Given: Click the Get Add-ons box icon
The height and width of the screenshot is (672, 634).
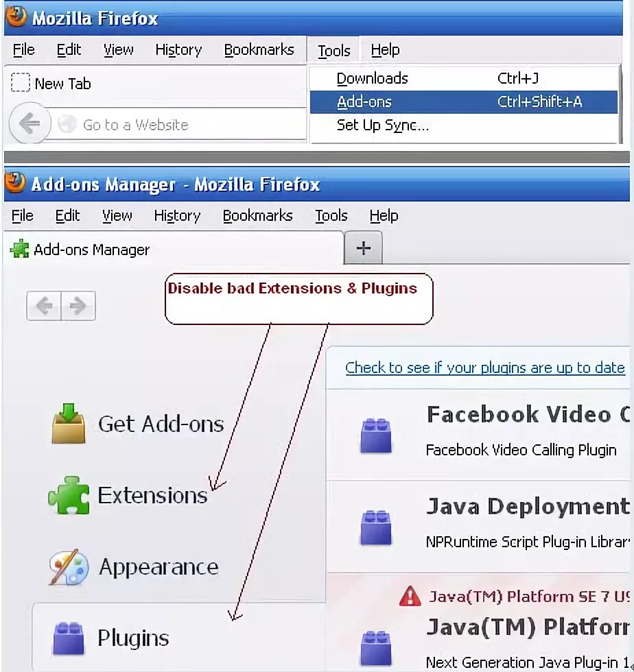Looking at the screenshot, I should coord(69,423).
